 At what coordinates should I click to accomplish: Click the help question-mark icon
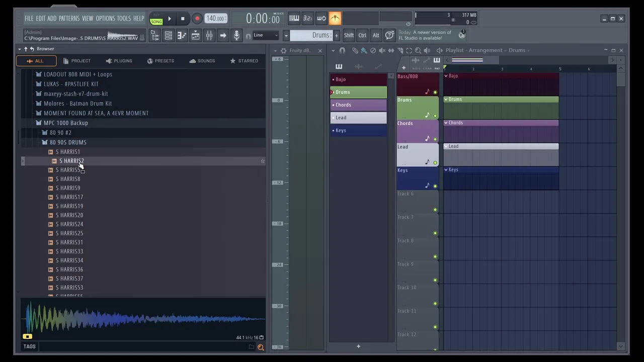click(389, 35)
